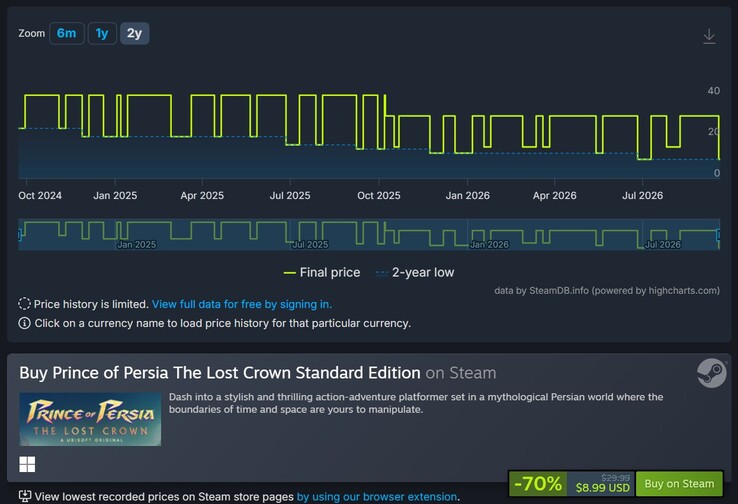The height and width of the screenshot is (504, 738).
Task: Click the Windows platform icon
Action: coord(27,464)
